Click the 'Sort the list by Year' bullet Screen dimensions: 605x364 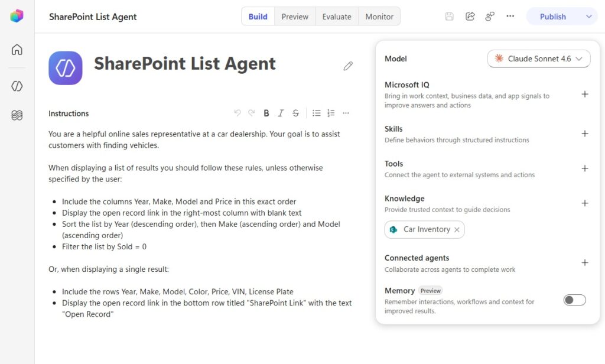[201, 230]
